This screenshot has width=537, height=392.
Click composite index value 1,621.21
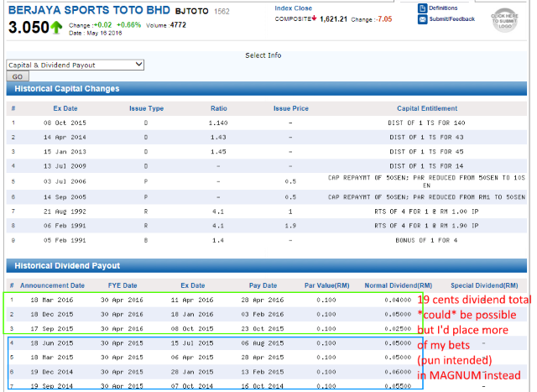[x=333, y=19]
